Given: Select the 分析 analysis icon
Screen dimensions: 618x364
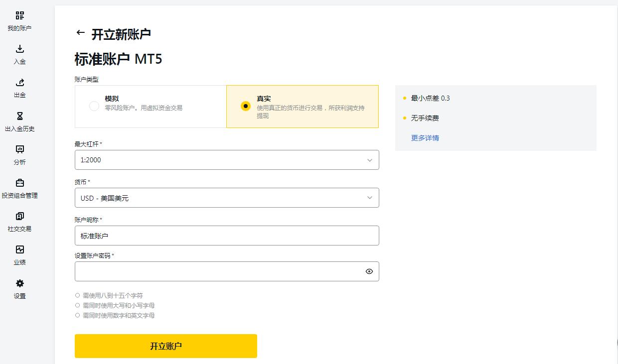Looking at the screenshot, I should tap(19, 149).
